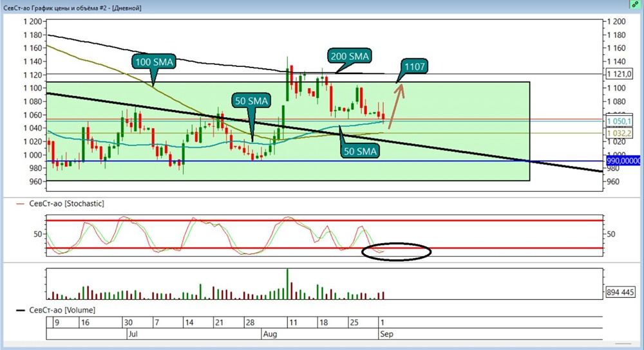
Task: Click the '18' date label on time axis
Action: (x=324, y=322)
